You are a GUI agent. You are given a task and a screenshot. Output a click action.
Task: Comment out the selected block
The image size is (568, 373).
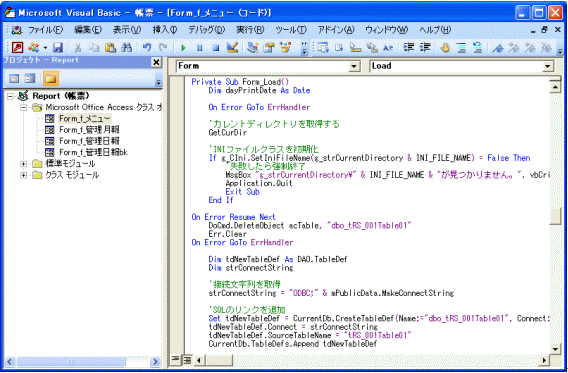point(461,47)
